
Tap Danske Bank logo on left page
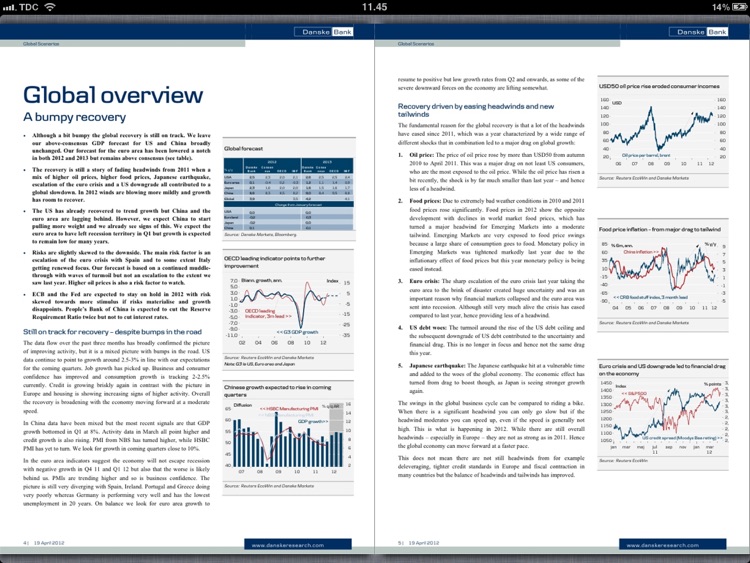324,32
